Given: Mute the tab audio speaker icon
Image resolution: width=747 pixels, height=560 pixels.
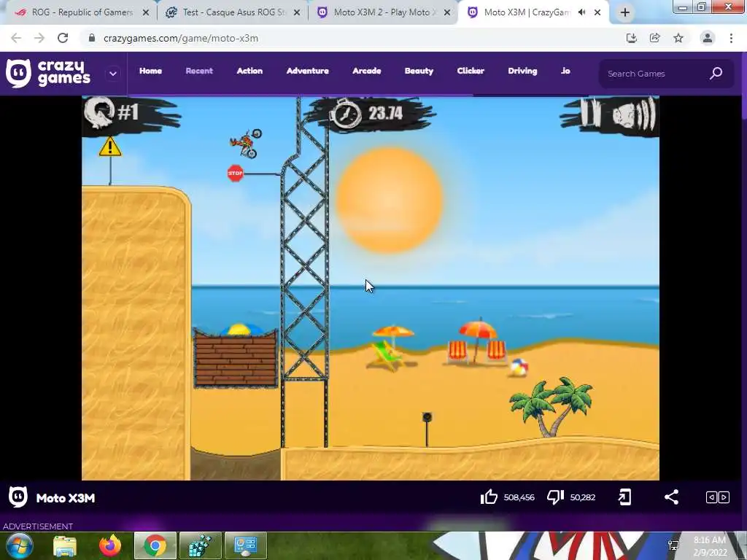Looking at the screenshot, I should click(x=581, y=12).
